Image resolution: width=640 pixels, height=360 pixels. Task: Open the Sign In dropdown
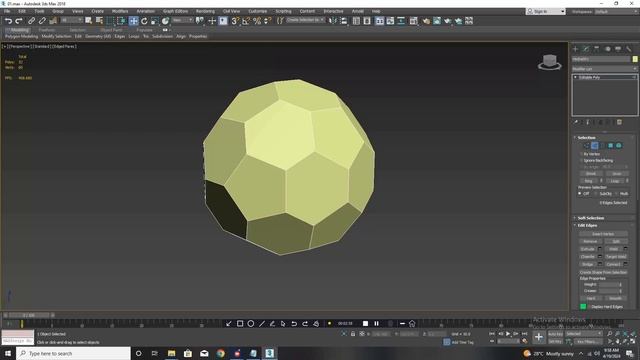tap(545, 11)
